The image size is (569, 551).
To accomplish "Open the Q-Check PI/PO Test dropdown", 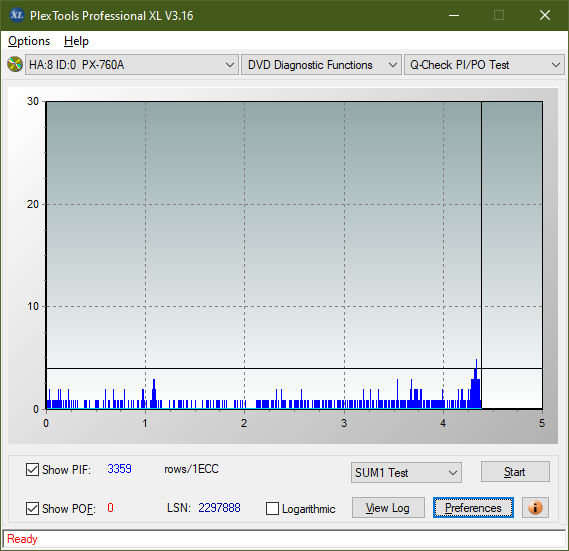I will (x=484, y=65).
